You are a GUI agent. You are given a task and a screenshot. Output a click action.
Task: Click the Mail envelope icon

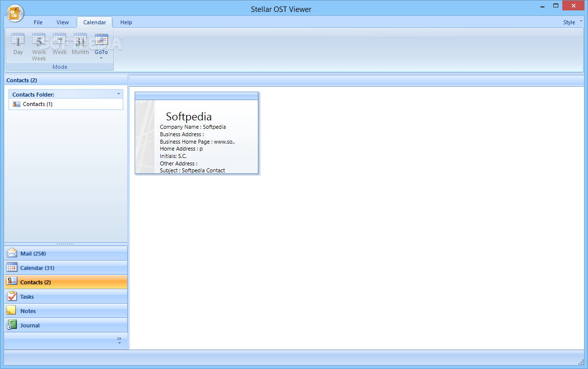[12, 253]
